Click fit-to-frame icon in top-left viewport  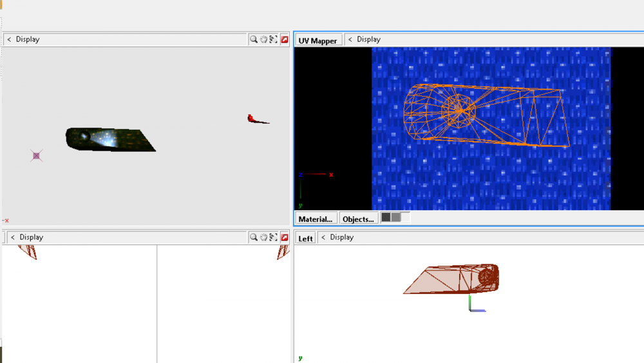[x=274, y=39]
